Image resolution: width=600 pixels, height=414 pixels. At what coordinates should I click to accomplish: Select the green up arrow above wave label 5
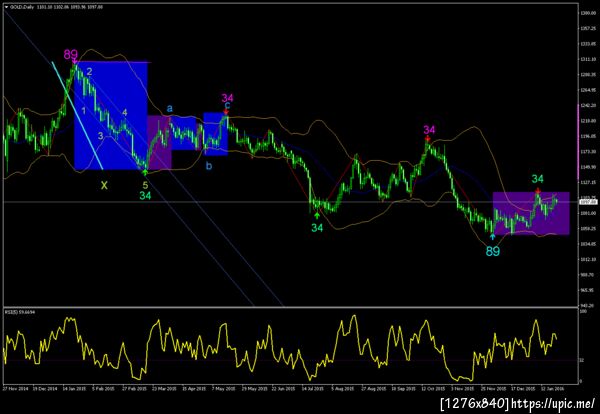[145, 173]
